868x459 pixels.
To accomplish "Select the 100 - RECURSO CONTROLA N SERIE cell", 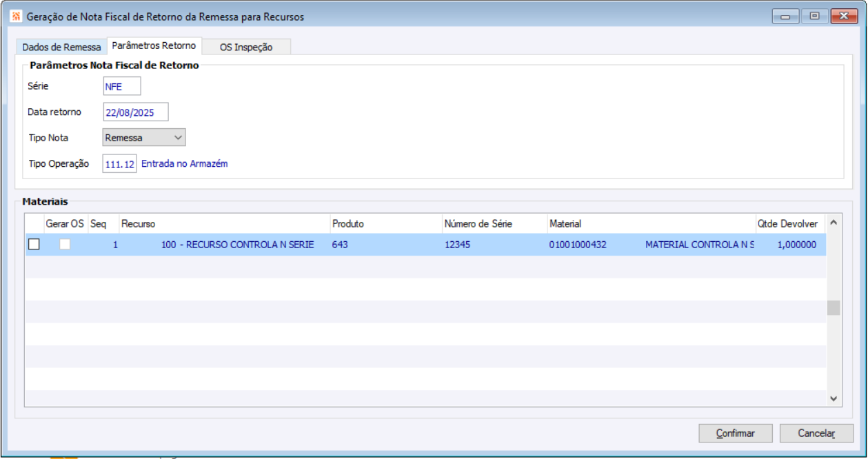I will [238, 245].
